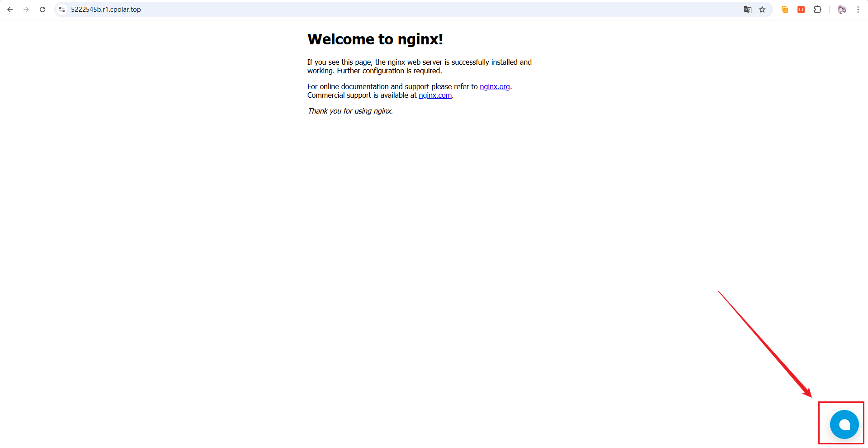Open Chrome three-dot menu
This screenshot has width=868, height=448.
point(858,10)
